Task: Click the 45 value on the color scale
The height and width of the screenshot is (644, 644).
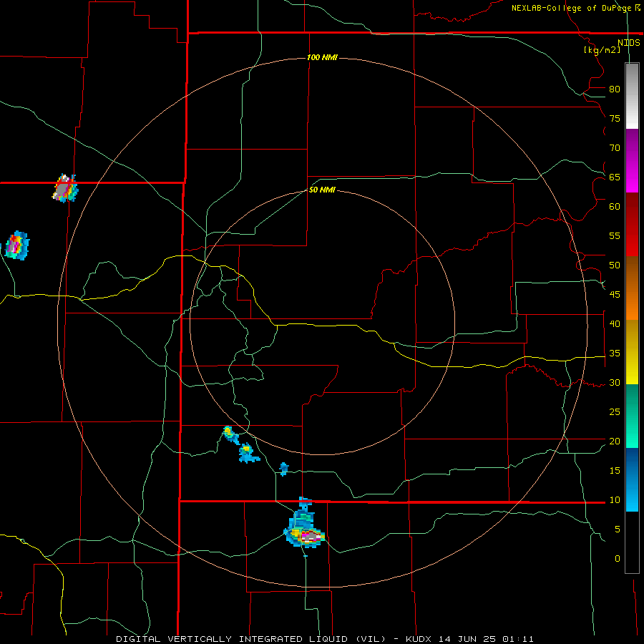Action: point(615,295)
